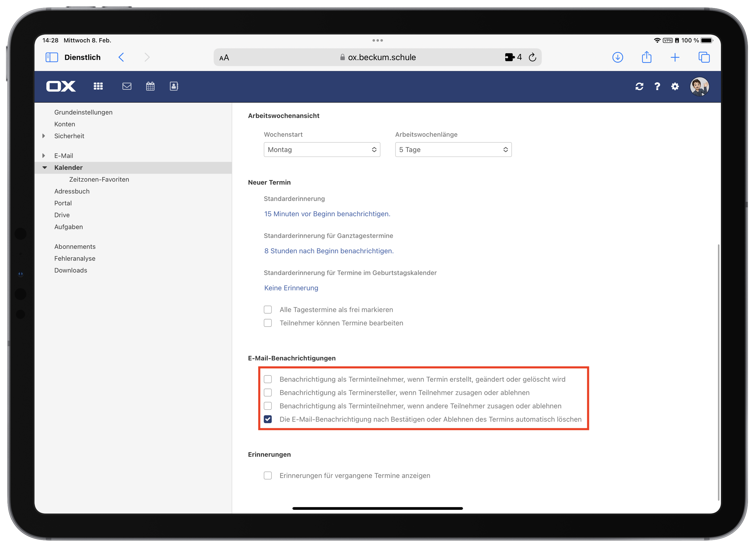Open Abonnements settings
This screenshot has width=756, height=548.
coord(75,246)
